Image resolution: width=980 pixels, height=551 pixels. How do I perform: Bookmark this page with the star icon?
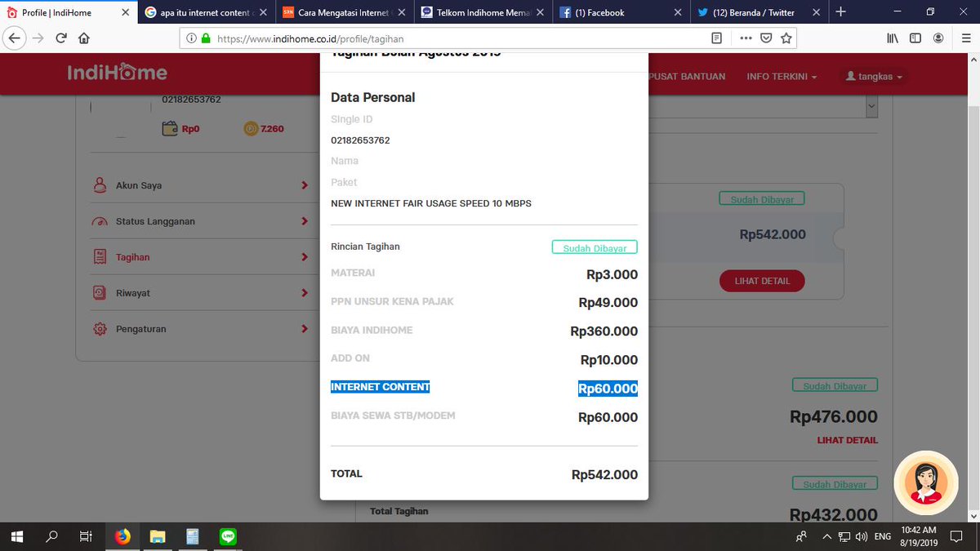point(786,38)
